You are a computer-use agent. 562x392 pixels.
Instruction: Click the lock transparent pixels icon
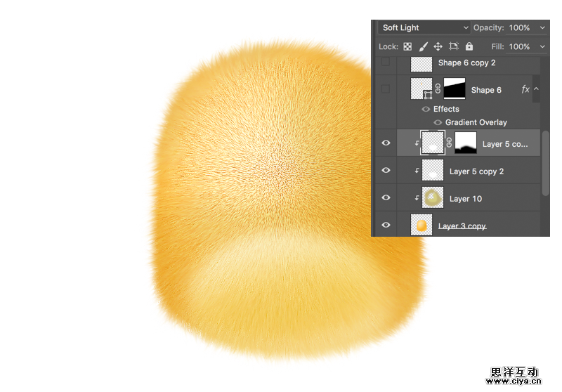tap(407, 47)
